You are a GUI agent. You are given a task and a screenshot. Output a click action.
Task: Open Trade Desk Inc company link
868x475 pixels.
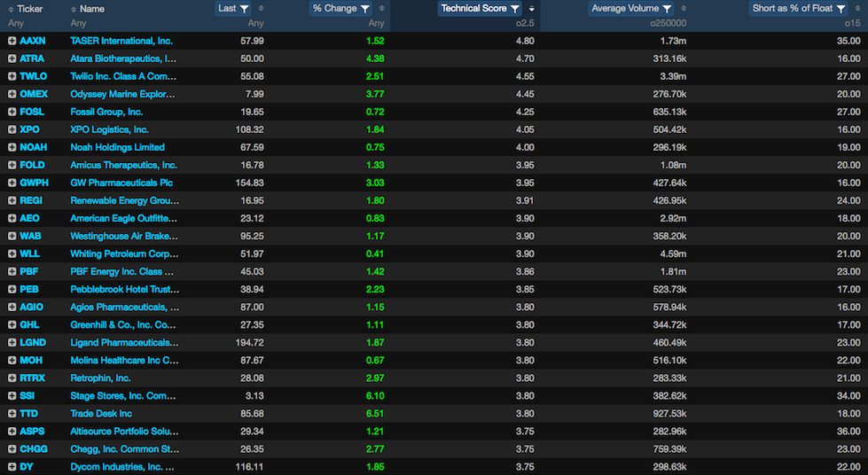point(101,414)
